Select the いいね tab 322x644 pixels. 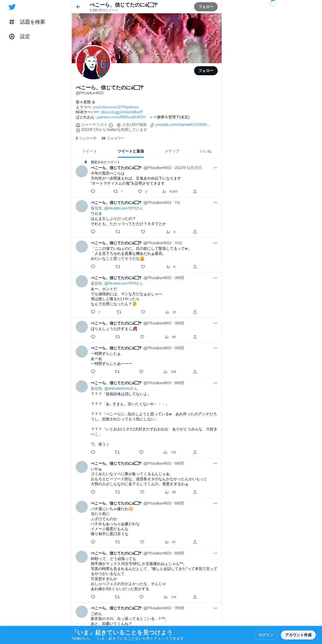pyautogui.click(x=206, y=151)
